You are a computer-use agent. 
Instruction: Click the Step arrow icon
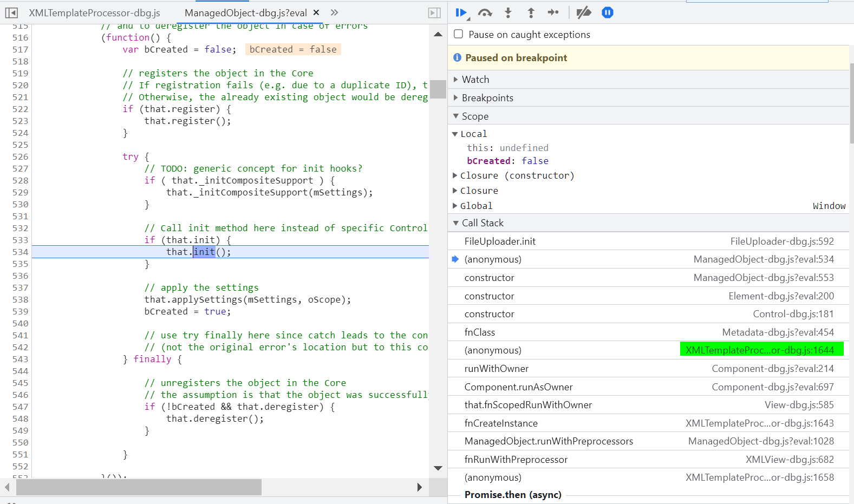pyautogui.click(x=553, y=12)
